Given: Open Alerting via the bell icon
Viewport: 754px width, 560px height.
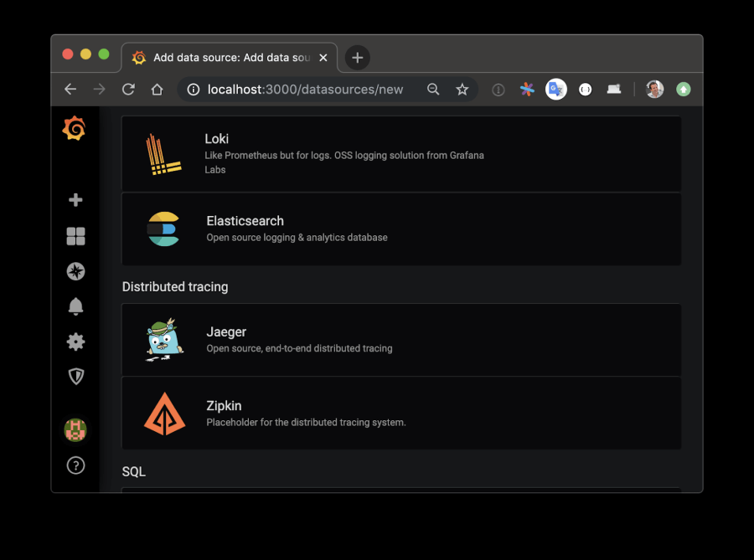Looking at the screenshot, I should (x=75, y=306).
